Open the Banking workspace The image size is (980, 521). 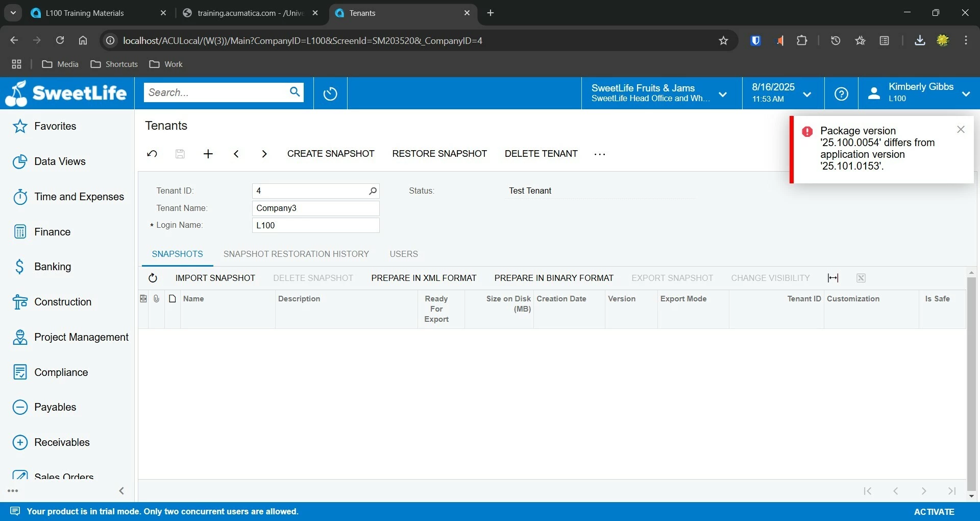(42, 267)
